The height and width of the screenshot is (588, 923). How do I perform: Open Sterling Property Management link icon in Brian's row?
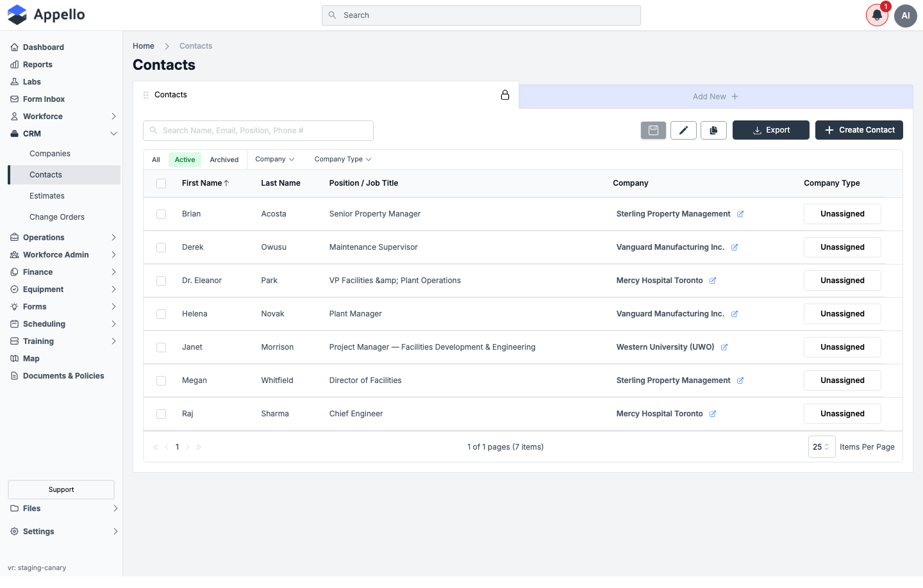[740, 214]
